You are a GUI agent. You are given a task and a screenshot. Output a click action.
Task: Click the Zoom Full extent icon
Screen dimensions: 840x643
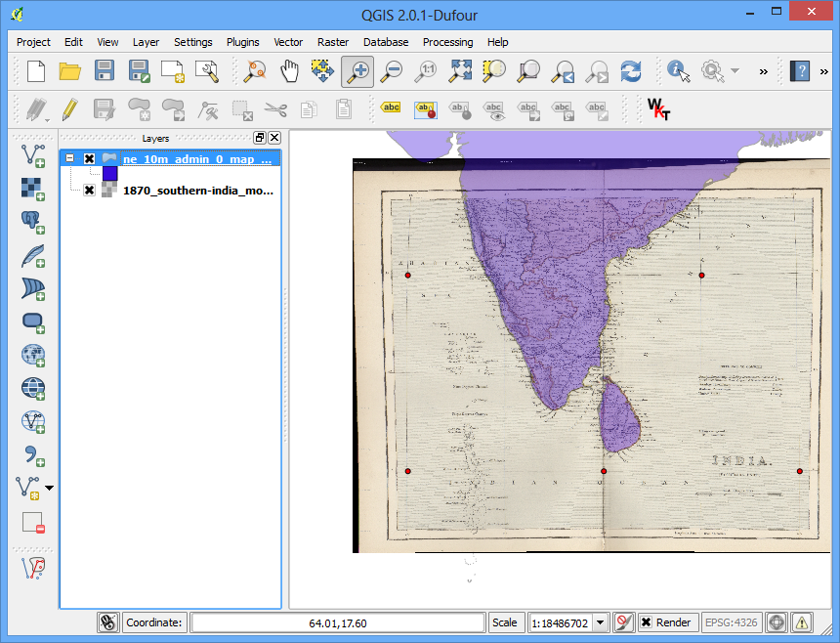pos(460,71)
